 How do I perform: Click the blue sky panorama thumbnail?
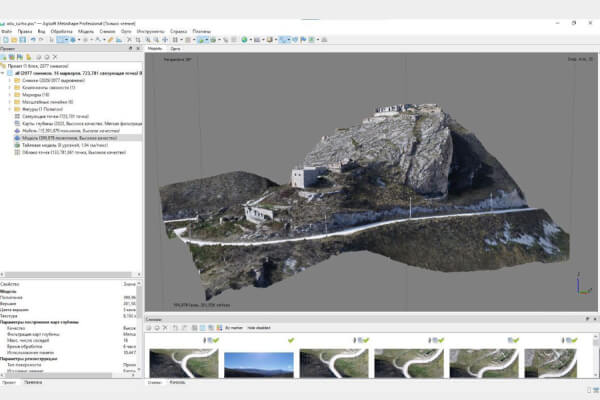[x=259, y=365]
